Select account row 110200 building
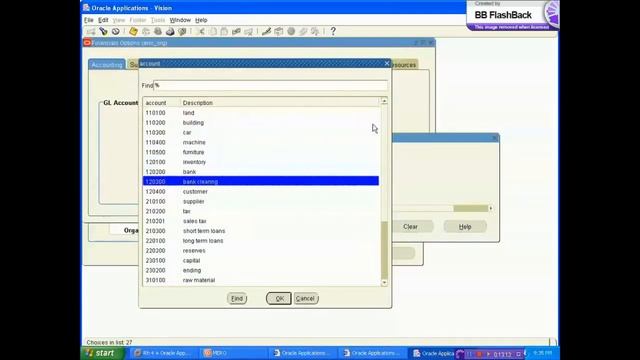 click(261, 122)
